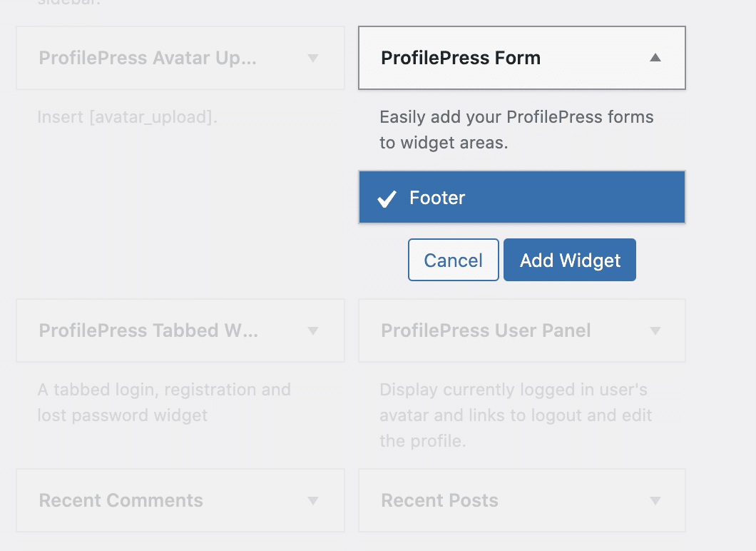The width and height of the screenshot is (756, 551).
Task: Open the ProfilePress Form widget title
Action: click(x=461, y=58)
